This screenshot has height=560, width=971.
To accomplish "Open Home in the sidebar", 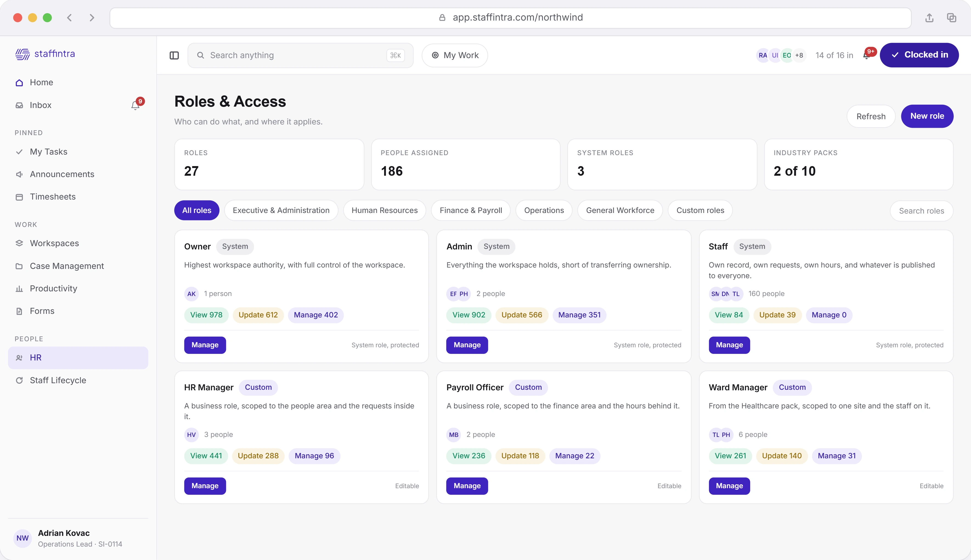I will coord(78,82).
